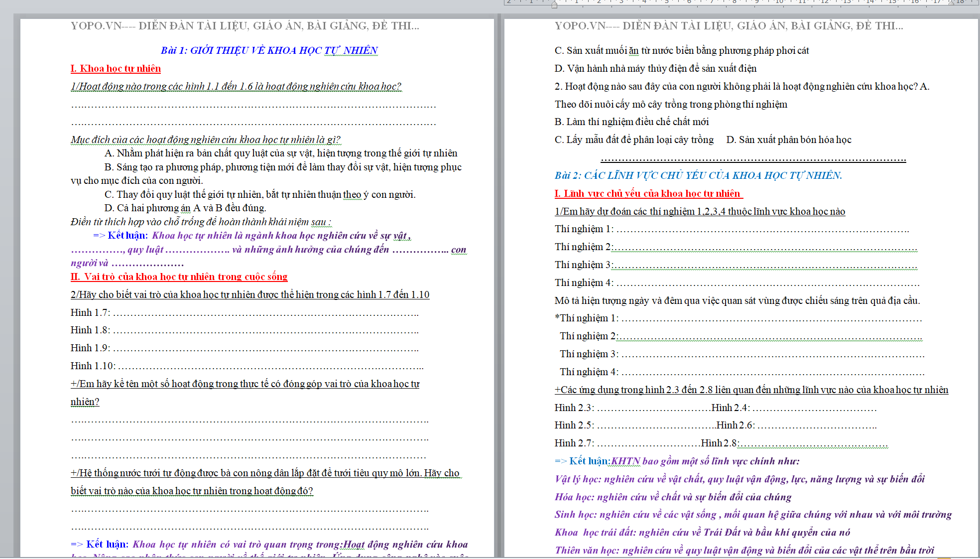Screen dimensions: 980x559
Task: Click the left indent marker on the ruler
Action: (x=554, y=4)
